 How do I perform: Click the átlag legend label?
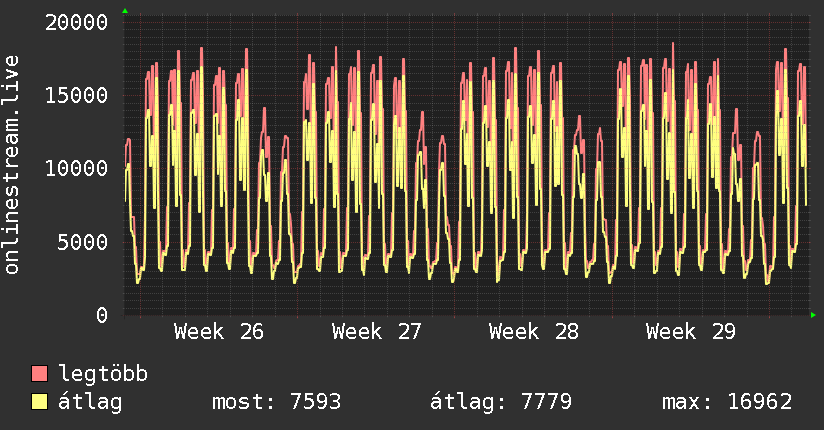tap(90, 402)
